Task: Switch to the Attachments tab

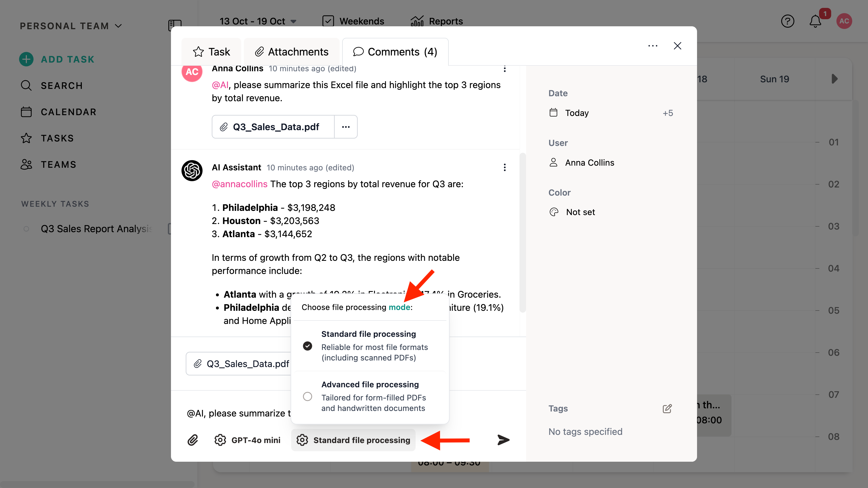Action: [x=291, y=52]
